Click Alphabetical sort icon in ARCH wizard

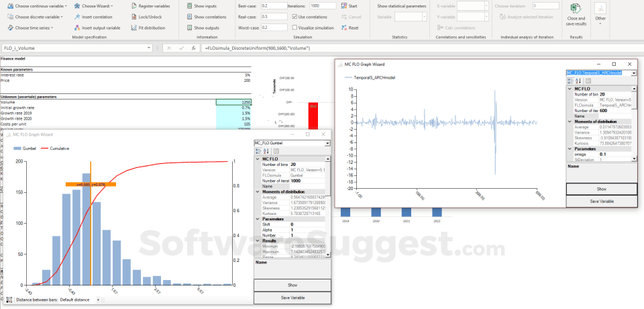pyautogui.click(x=578, y=81)
